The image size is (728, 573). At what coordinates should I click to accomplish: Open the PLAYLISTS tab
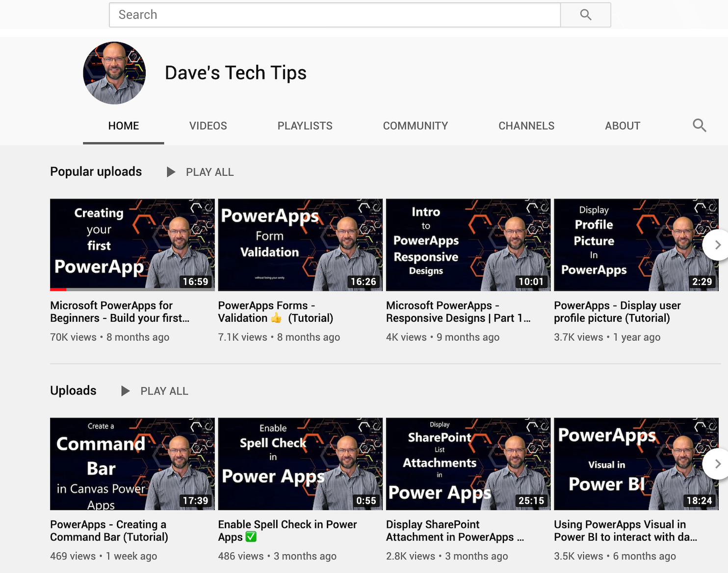pyautogui.click(x=305, y=126)
